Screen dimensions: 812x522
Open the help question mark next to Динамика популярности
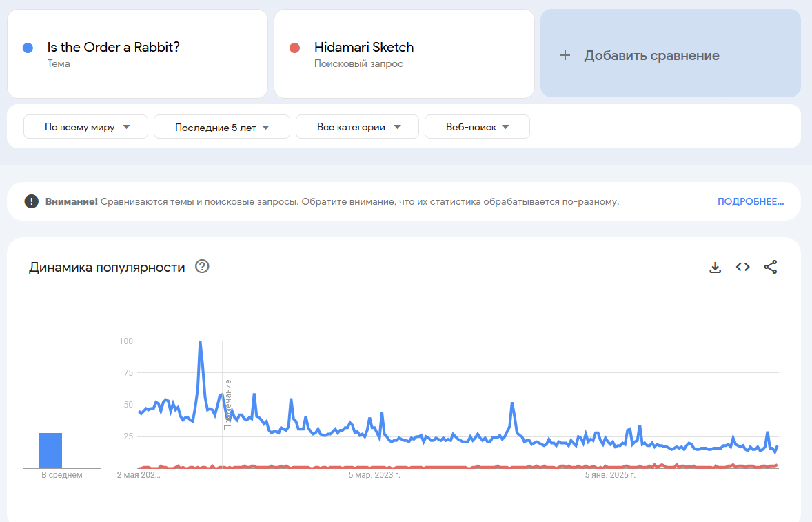click(x=202, y=266)
